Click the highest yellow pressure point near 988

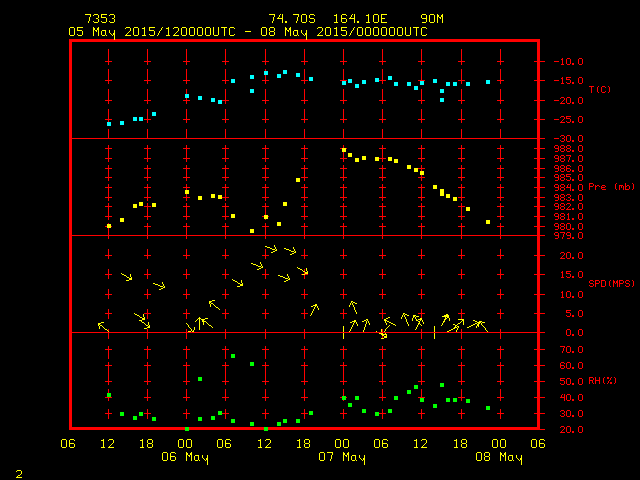(344, 150)
